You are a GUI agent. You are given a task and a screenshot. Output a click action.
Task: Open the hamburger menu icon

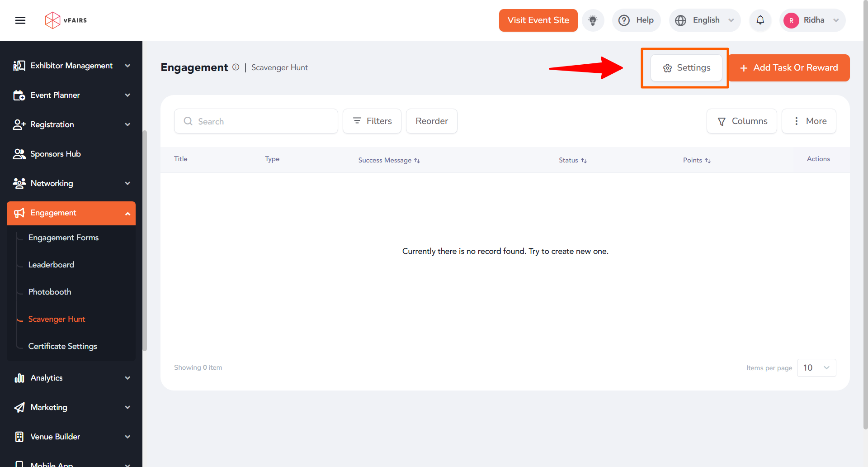[x=20, y=20]
